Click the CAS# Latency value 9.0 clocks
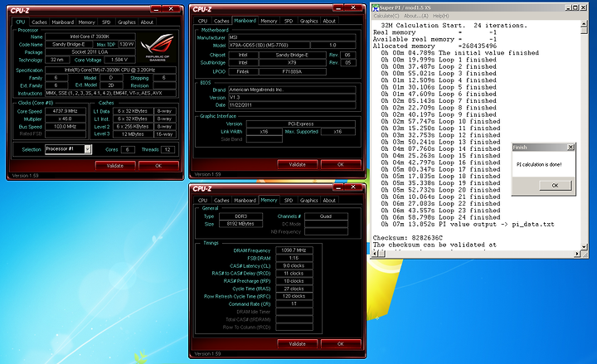 click(294, 266)
